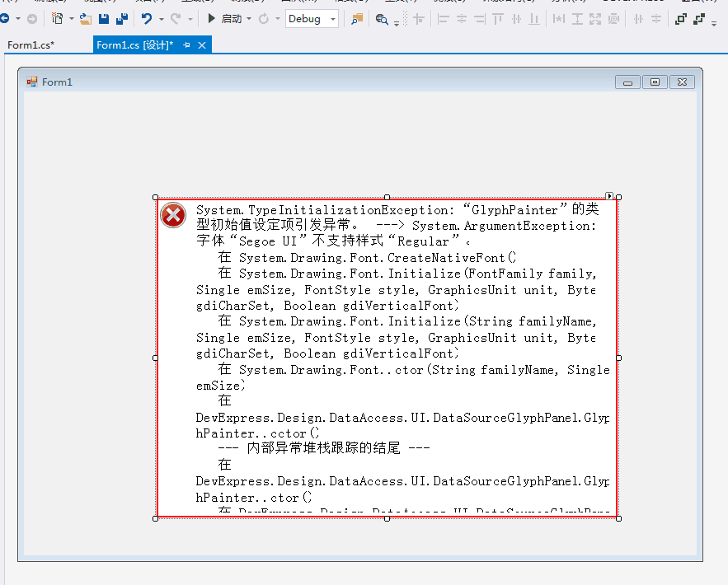Click the Make Same Size icon
This screenshot has height=585, width=728.
(x=595, y=19)
